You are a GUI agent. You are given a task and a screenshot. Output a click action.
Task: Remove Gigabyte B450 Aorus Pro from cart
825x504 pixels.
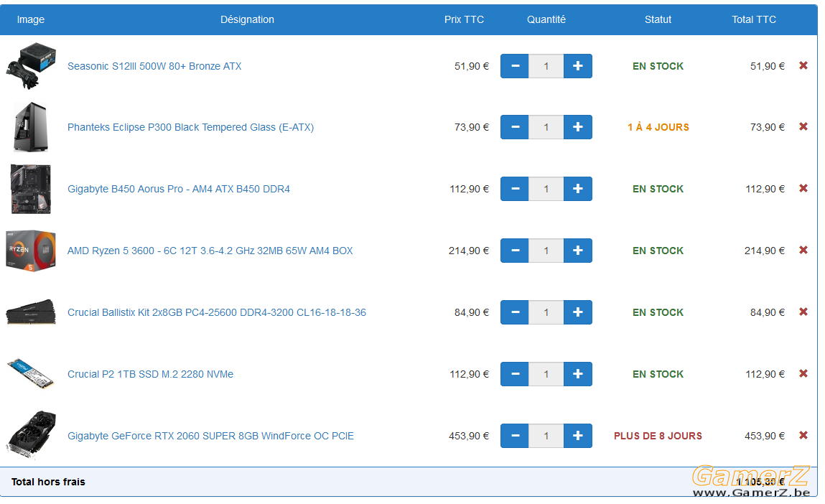803,188
